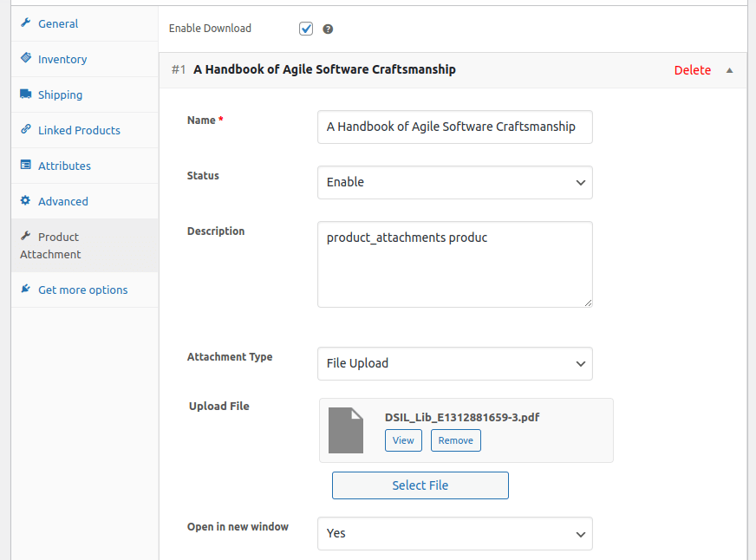
Task: Select the Attributes list icon
Action: [25, 165]
